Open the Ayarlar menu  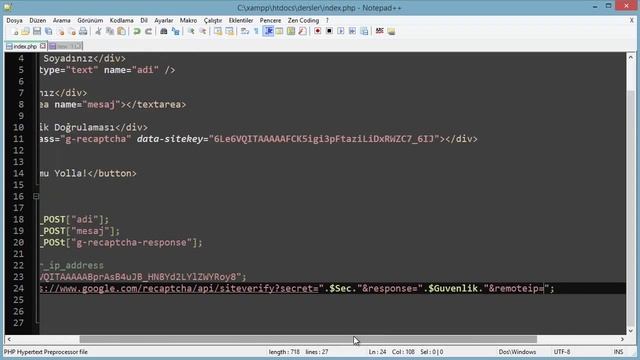[164, 20]
